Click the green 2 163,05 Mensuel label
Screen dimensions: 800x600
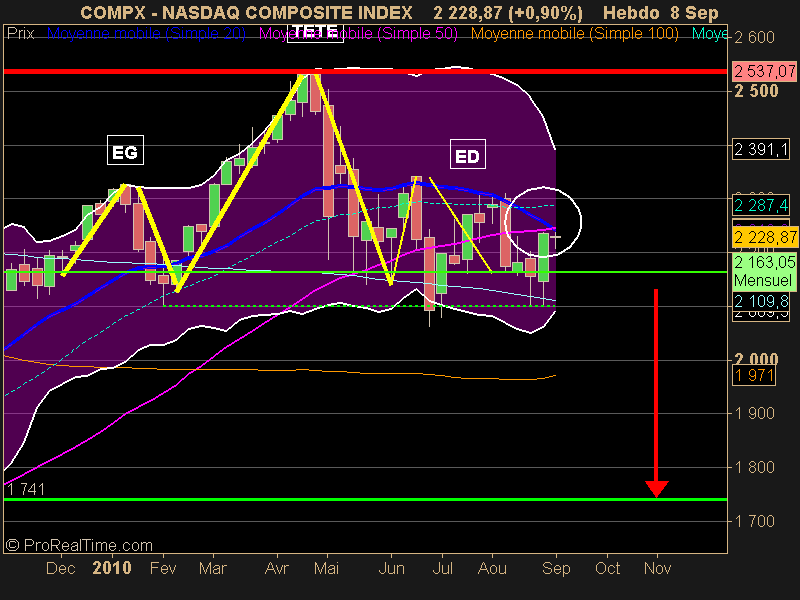click(x=764, y=271)
